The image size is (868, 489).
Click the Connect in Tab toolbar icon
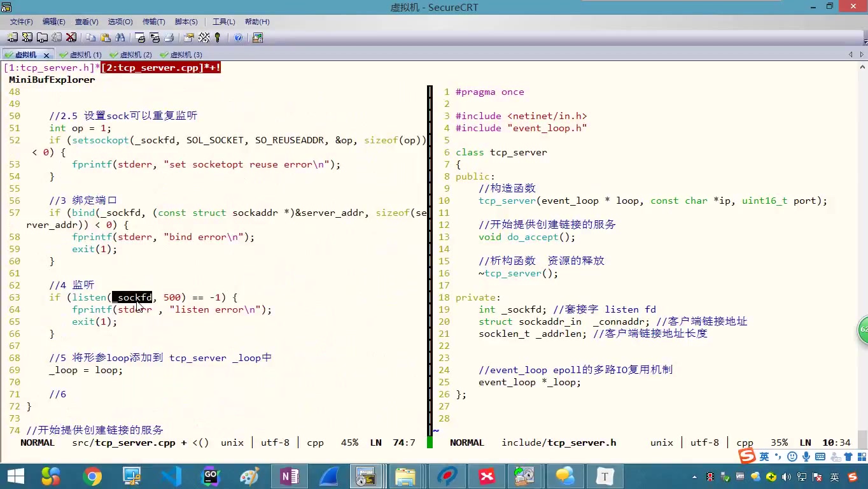42,38
